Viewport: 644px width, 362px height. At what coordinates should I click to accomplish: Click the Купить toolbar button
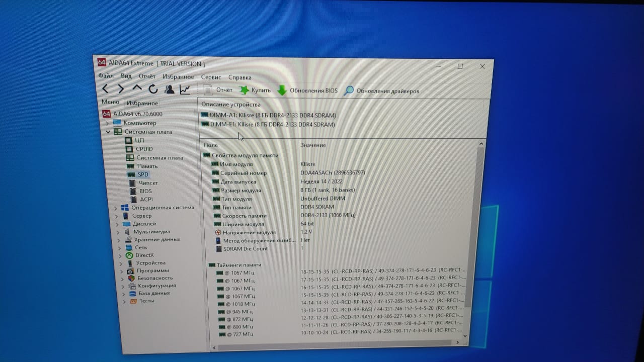pos(255,90)
